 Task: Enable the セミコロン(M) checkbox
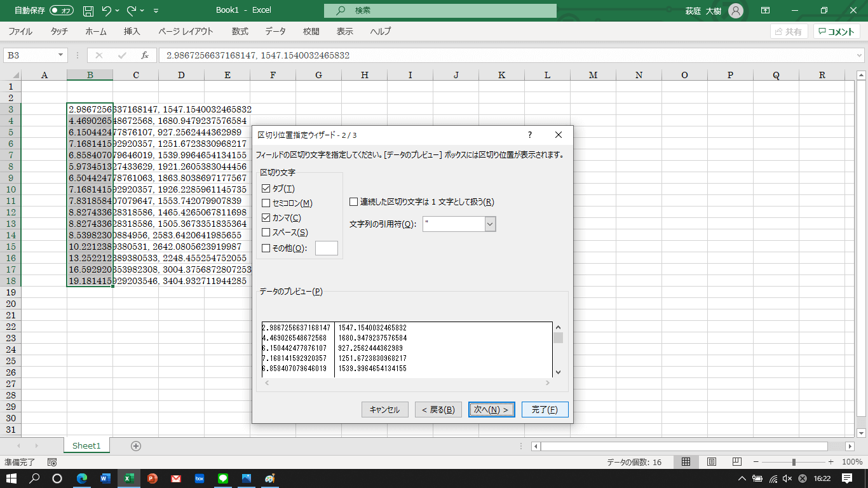coord(266,203)
